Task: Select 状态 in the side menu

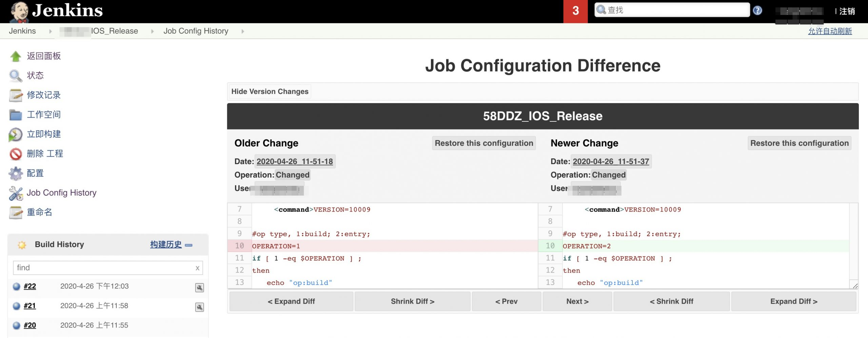Action: (x=35, y=75)
